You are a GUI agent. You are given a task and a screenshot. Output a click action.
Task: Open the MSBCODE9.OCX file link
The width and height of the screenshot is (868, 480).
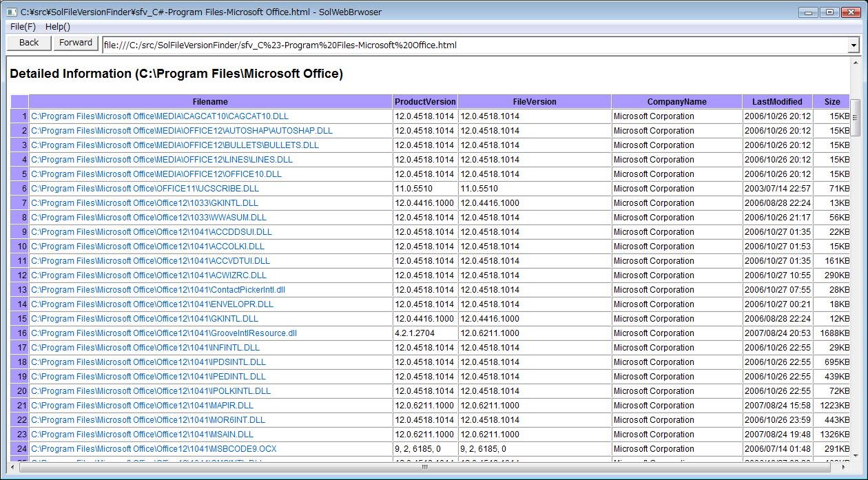154,449
